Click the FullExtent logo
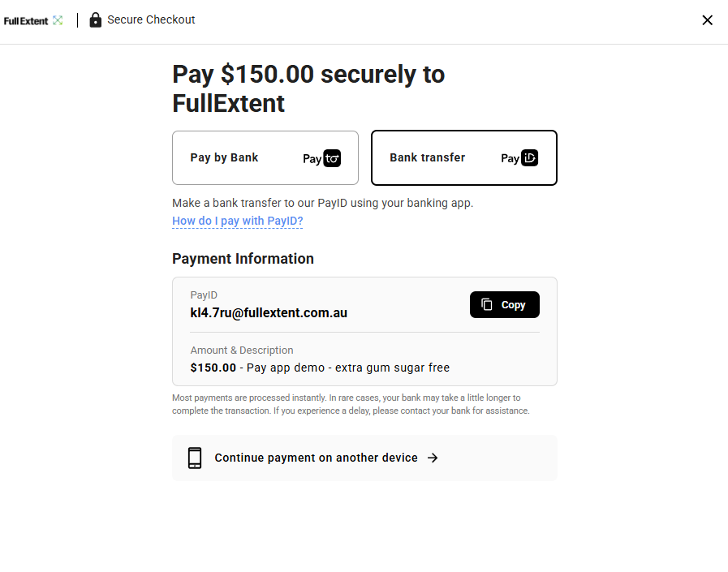This screenshot has width=728, height=572. (x=33, y=20)
